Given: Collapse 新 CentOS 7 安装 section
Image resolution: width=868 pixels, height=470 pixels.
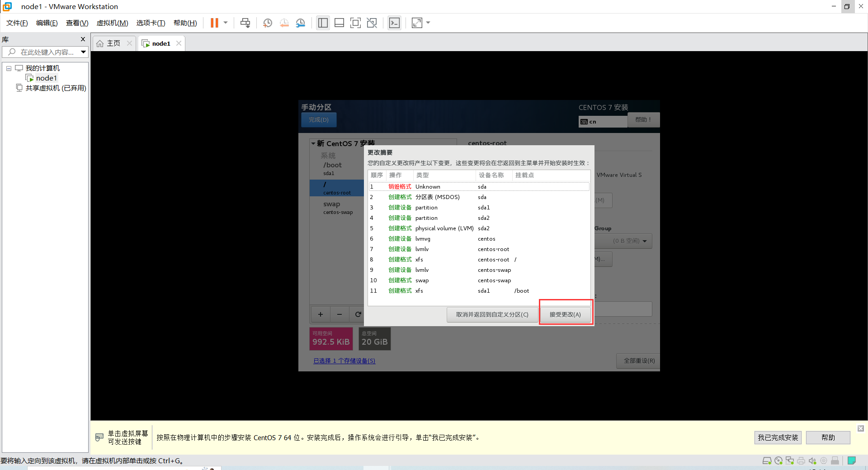Looking at the screenshot, I should tap(313, 143).
